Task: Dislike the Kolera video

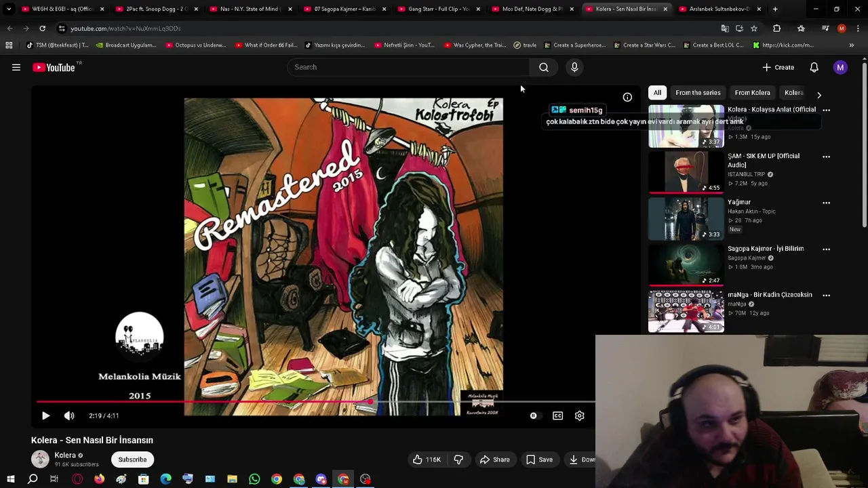Action: [458, 460]
